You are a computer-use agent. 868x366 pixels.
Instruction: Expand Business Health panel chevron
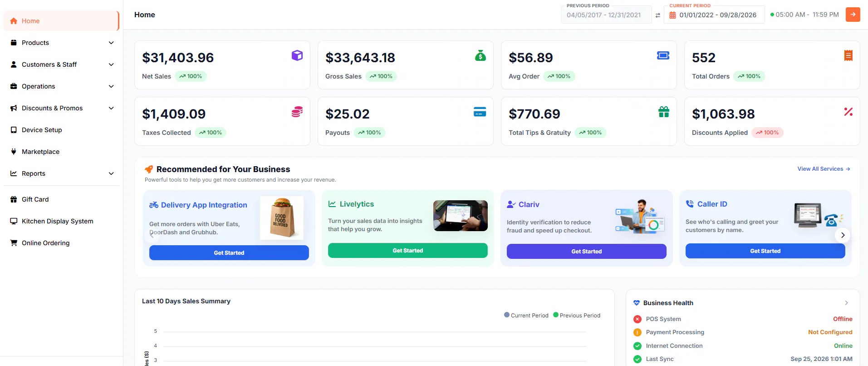pos(846,303)
